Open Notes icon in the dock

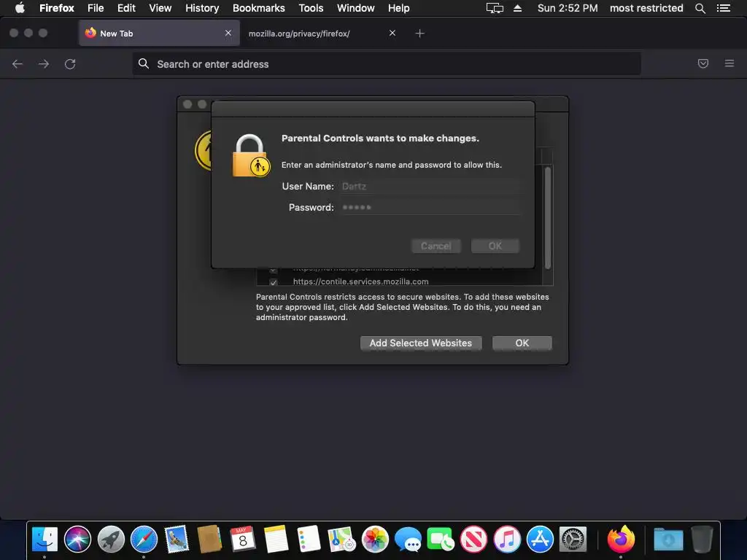tap(276, 539)
